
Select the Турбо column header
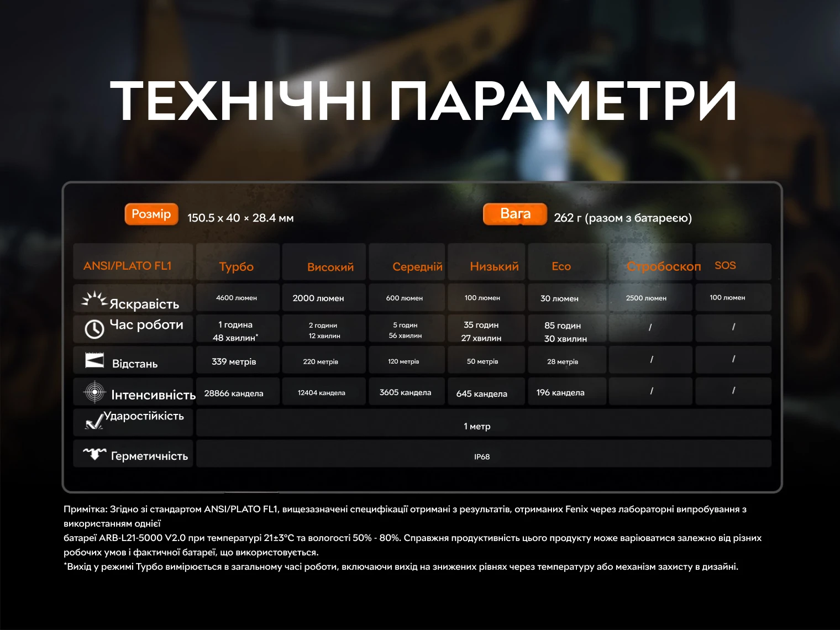[x=238, y=262]
